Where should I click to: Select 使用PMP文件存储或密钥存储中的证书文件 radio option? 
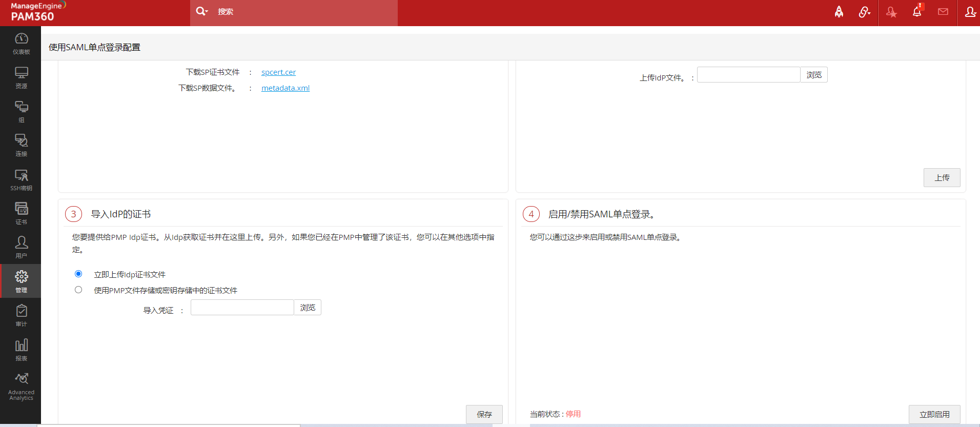[x=78, y=290]
